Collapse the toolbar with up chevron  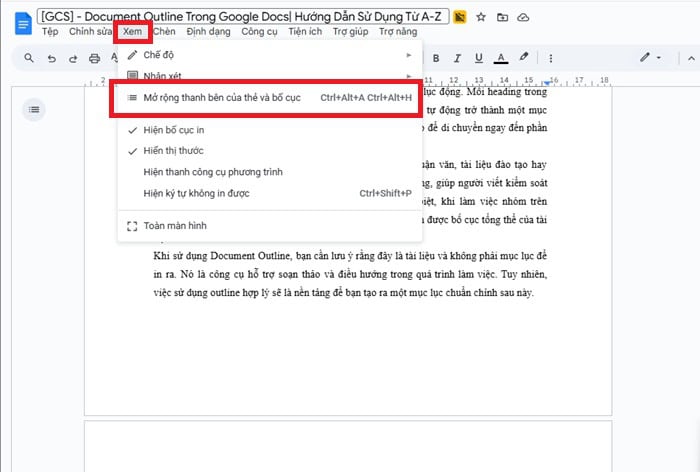[x=691, y=58]
